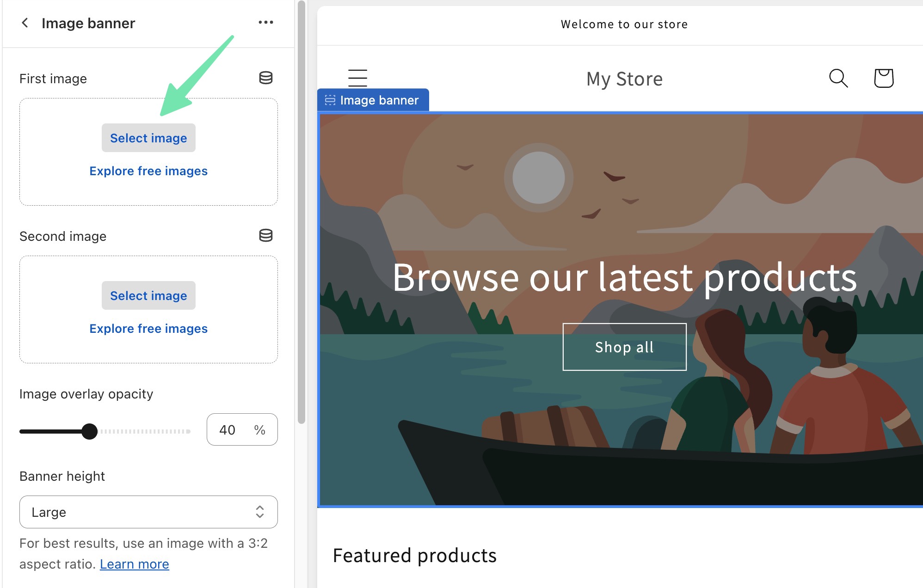Connect dynamic source for First image
This screenshot has height=588, width=923.
266,78
